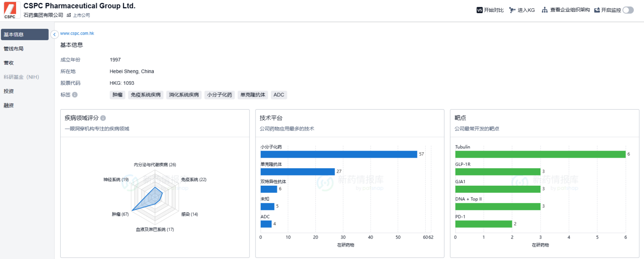Click the CSPC company logo
Image resolution: width=644 pixels, height=259 pixels.
[x=10, y=10]
